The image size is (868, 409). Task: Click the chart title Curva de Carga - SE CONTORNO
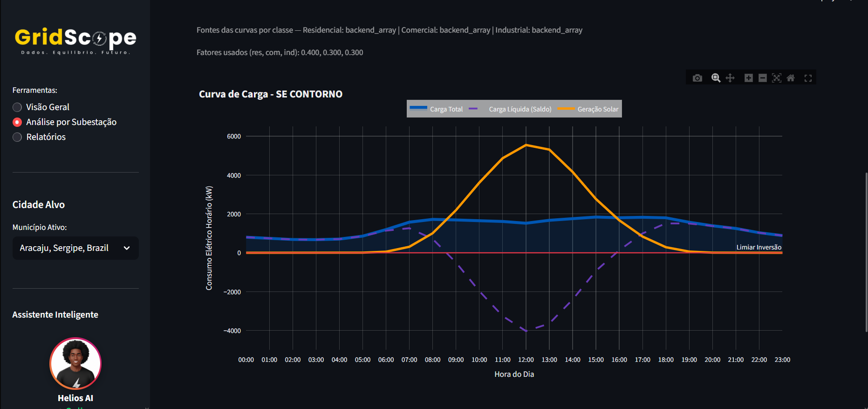coord(271,94)
